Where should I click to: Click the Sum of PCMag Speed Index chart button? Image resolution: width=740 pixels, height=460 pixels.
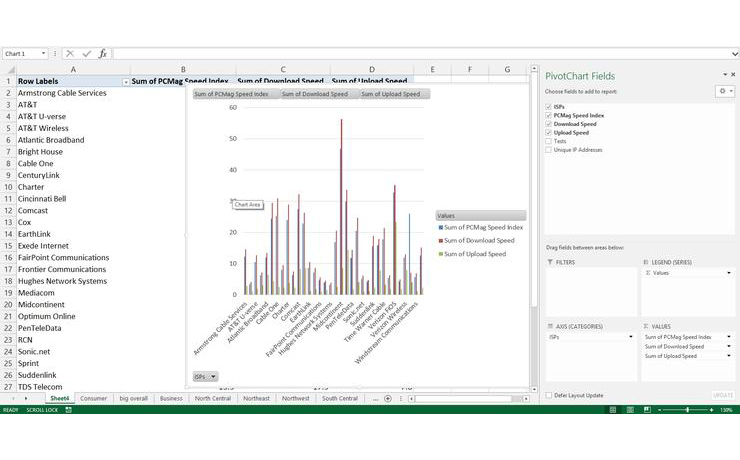pyautogui.click(x=232, y=94)
